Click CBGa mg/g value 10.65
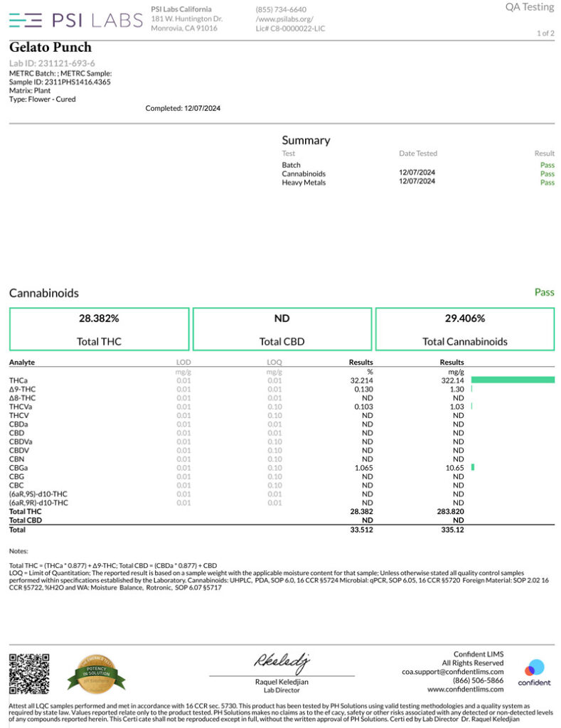The width and height of the screenshot is (561, 728). [454, 468]
